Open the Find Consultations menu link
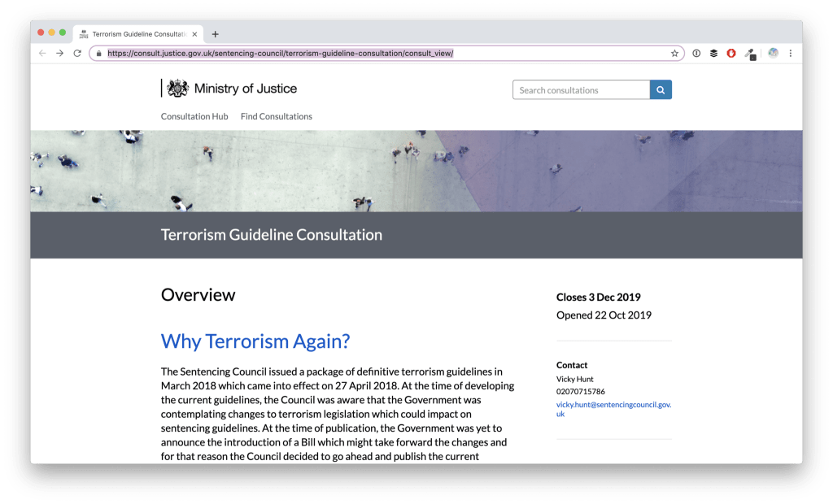833x504 pixels. pos(277,116)
